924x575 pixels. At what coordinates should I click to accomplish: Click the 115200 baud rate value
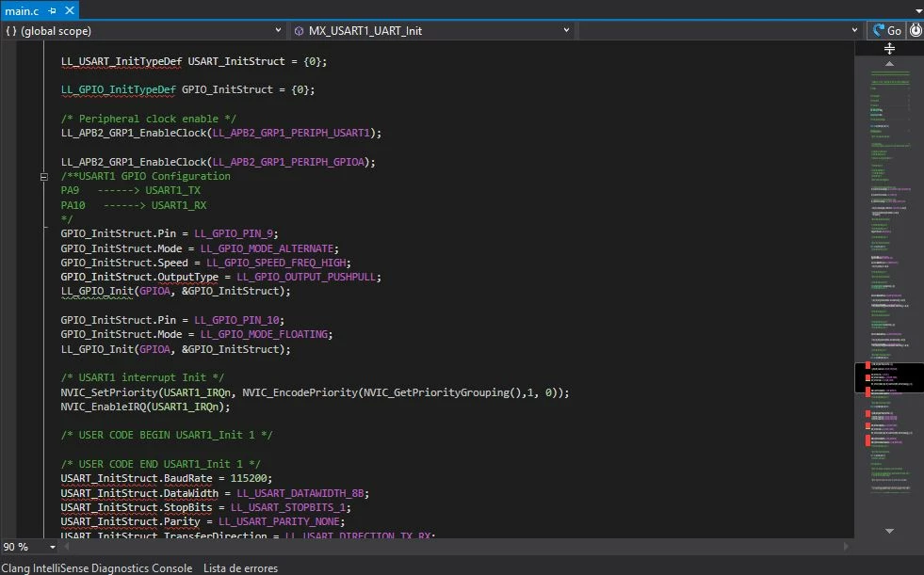[x=249, y=478]
